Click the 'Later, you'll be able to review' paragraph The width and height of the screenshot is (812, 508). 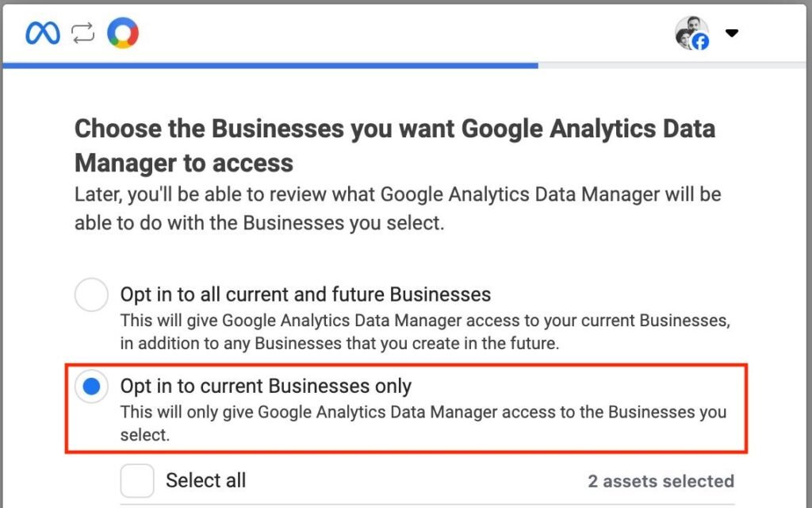point(397,208)
